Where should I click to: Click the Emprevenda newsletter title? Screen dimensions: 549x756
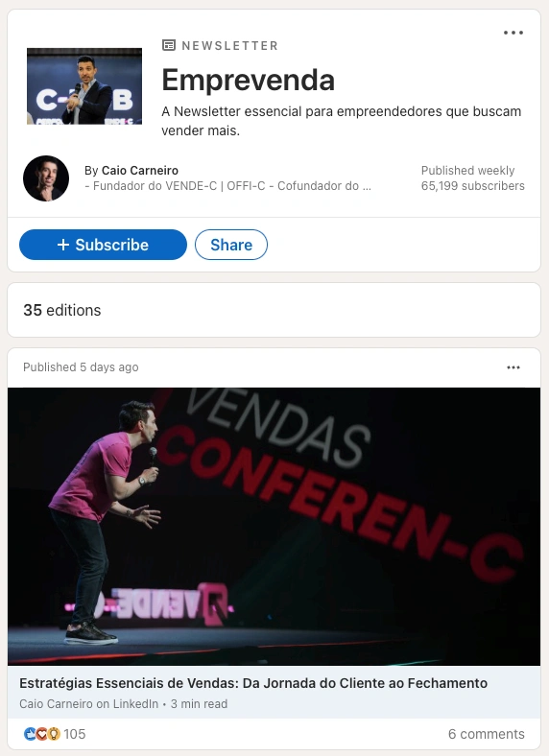248,80
